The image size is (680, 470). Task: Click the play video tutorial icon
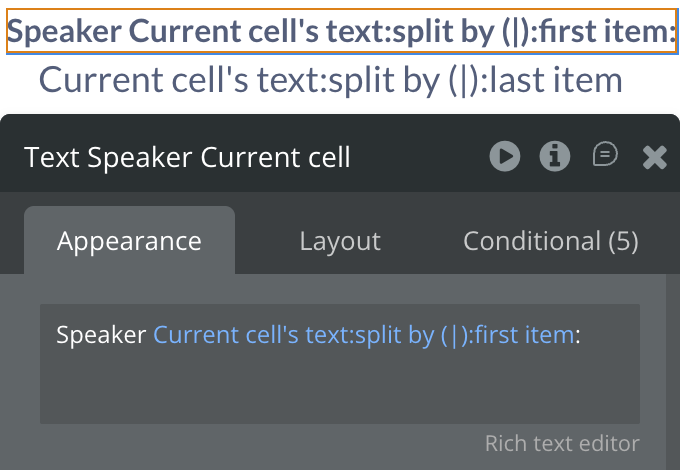tap(504, 156)
